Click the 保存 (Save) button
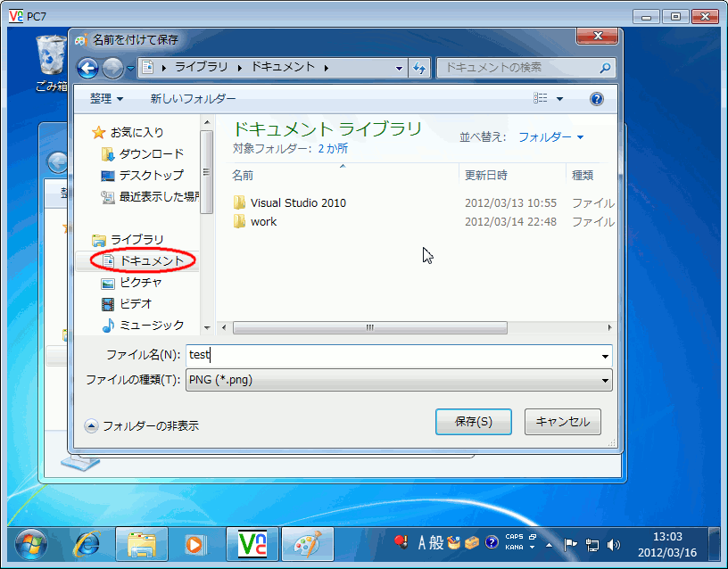The image size is (728, 569). (x=474, y=421)
